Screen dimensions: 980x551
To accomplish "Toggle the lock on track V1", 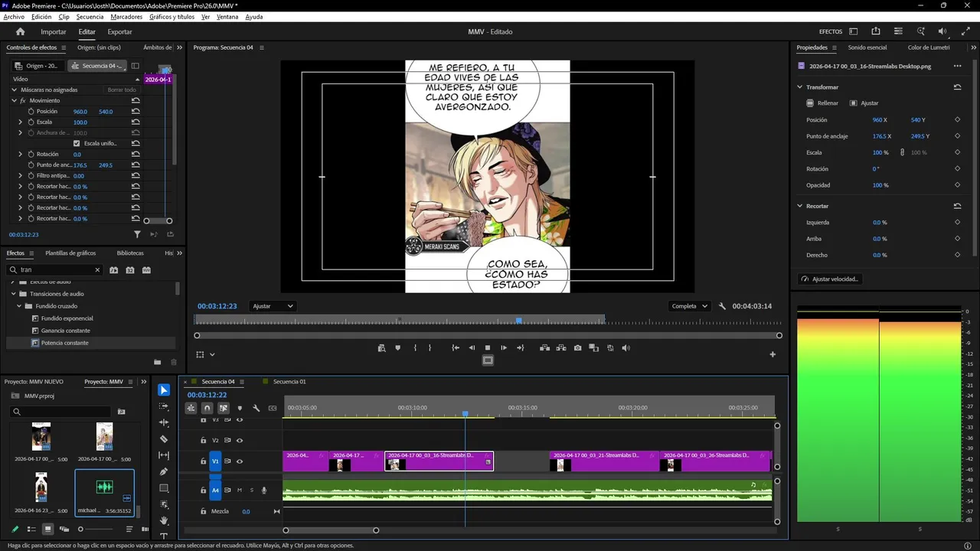I will click(x=203, y=461).
